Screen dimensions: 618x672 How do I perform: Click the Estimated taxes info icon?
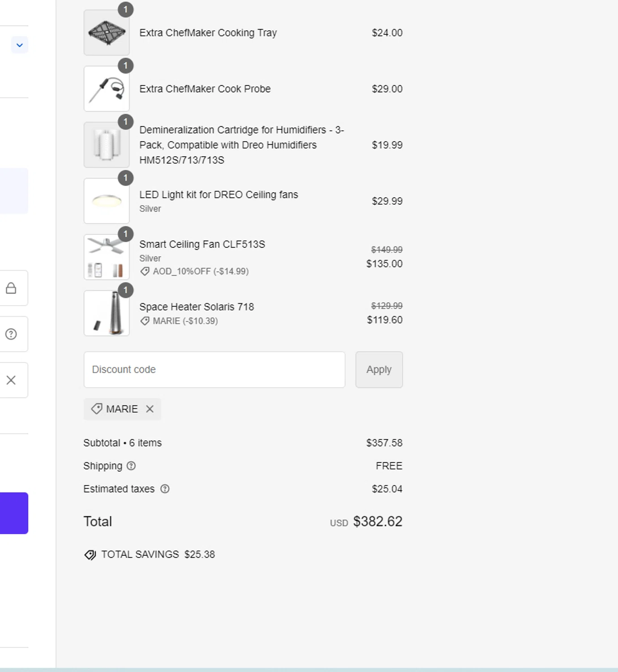pyautogui.click(x=165, y=489)
